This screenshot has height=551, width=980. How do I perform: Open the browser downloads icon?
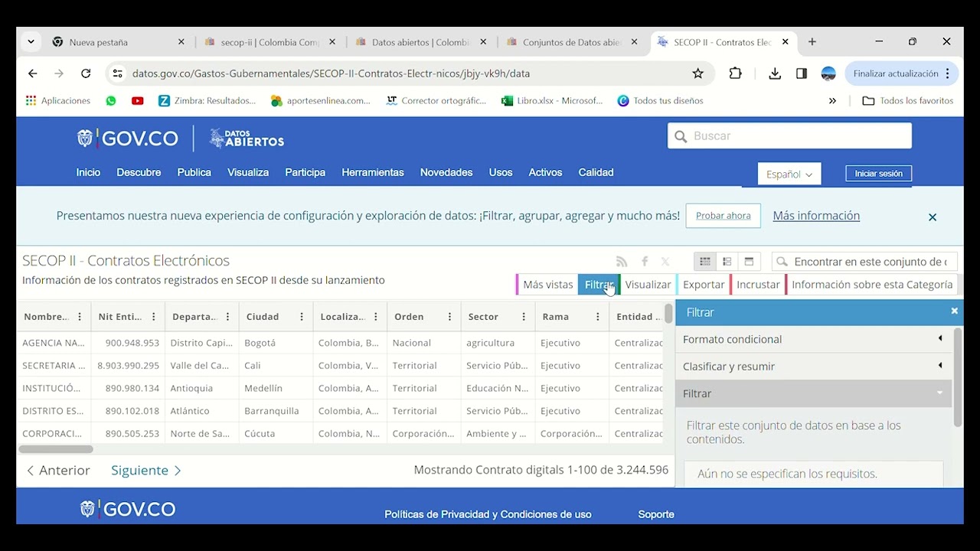pos(775,73)
